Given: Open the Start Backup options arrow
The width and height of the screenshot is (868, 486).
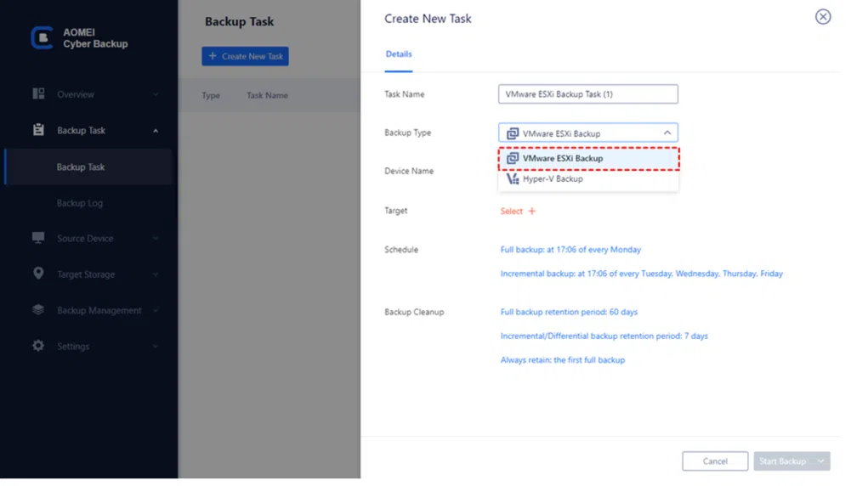Looking at the screenshot, I should pos(821,461).
